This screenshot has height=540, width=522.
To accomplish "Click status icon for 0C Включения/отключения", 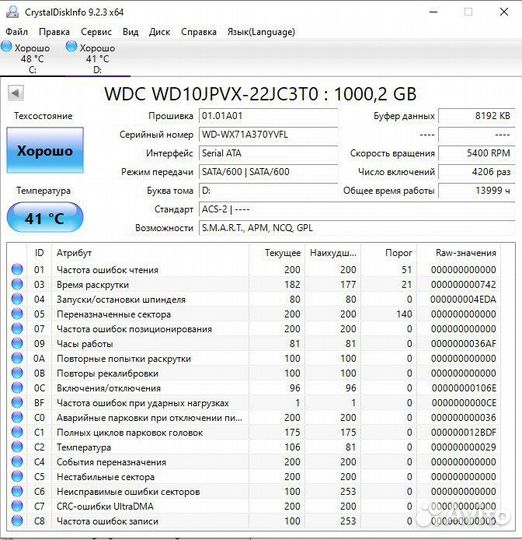I will pos(17,388).
